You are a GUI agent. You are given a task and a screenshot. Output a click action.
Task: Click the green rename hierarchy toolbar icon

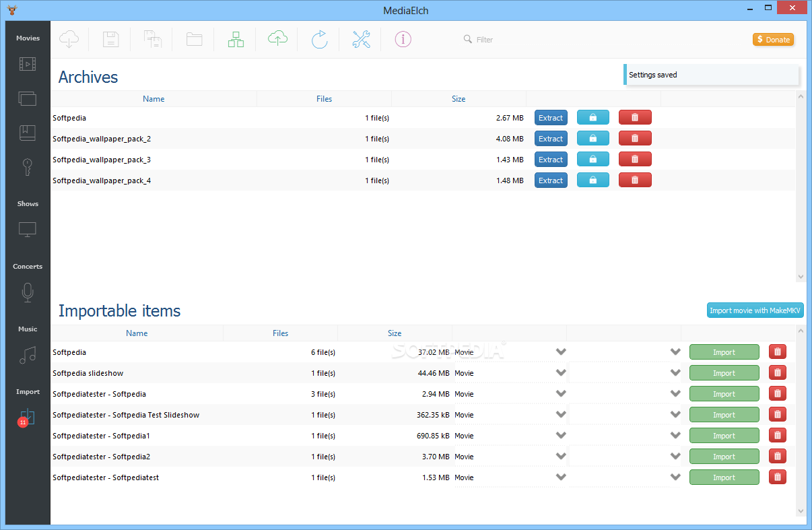pyautogui.click(x=236, y=39)
